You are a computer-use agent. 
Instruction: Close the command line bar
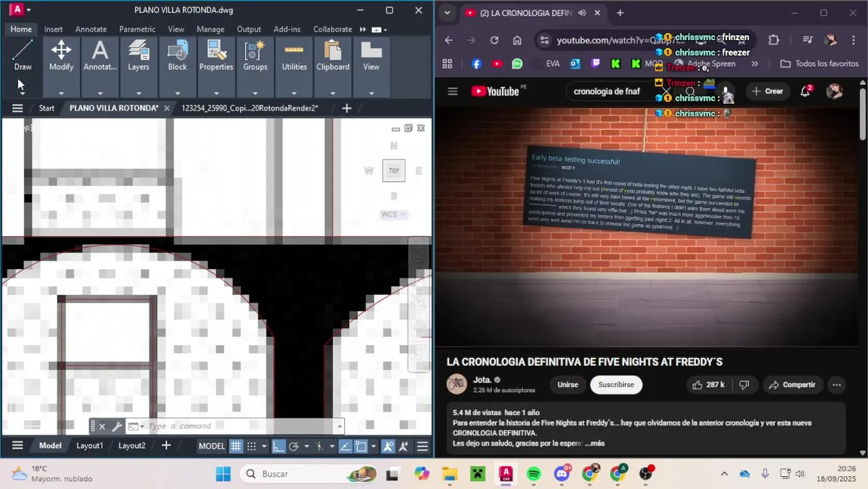(102, 427)
